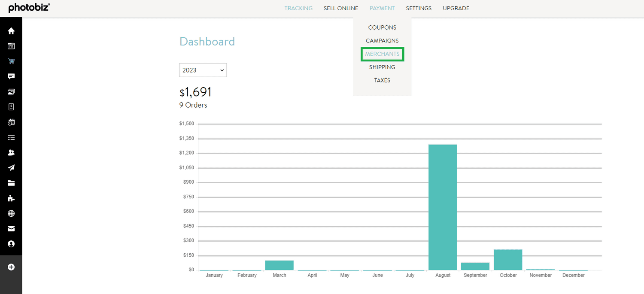The height and width of the screenshot is (294, 644).
Task: Click the image gallery icon in the sidebar
Action: click(11, 92)
